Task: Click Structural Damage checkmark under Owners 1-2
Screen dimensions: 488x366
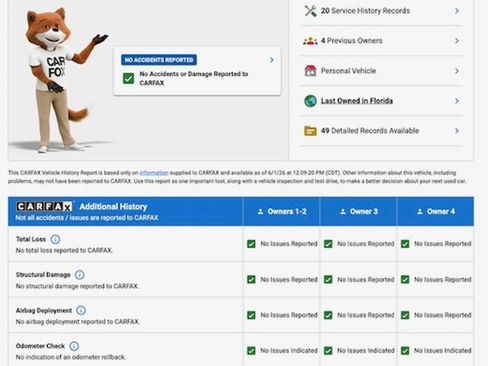Action: pos(251,279)
